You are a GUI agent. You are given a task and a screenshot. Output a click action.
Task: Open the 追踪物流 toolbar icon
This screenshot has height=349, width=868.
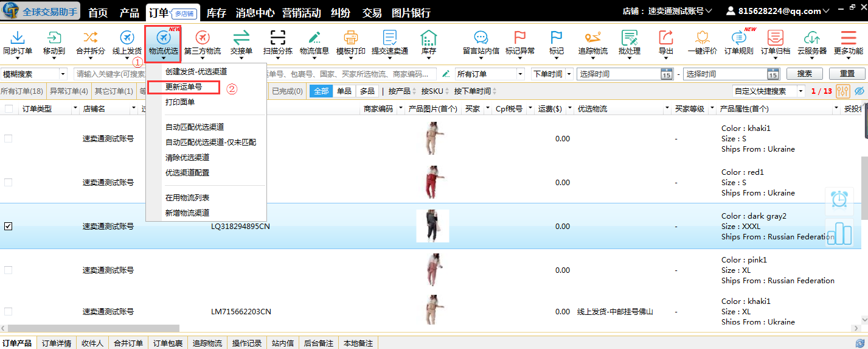(x=593, y=37)
